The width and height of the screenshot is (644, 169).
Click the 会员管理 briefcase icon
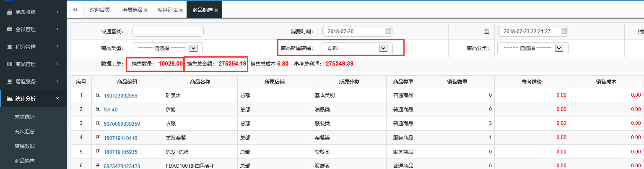(x=9, y=29)
